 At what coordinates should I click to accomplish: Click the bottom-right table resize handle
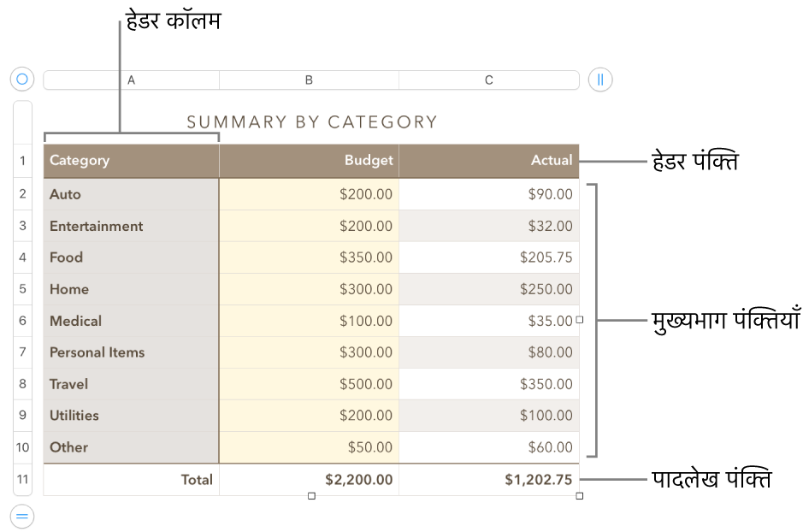[580, 496]
